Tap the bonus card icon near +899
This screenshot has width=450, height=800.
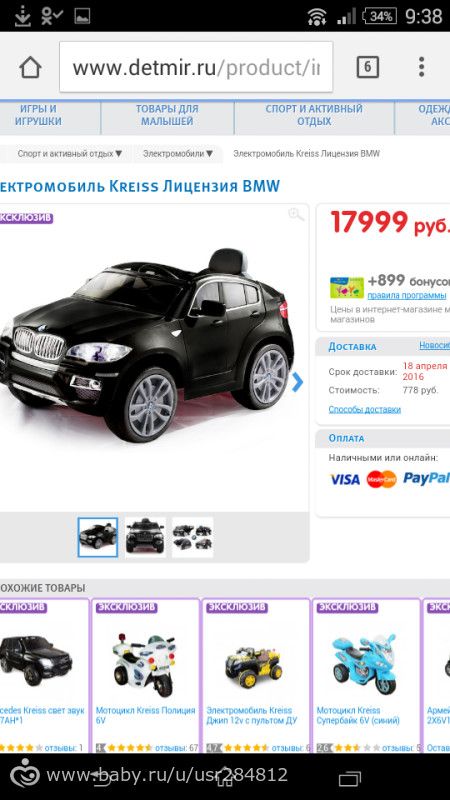tap(347, 288)
